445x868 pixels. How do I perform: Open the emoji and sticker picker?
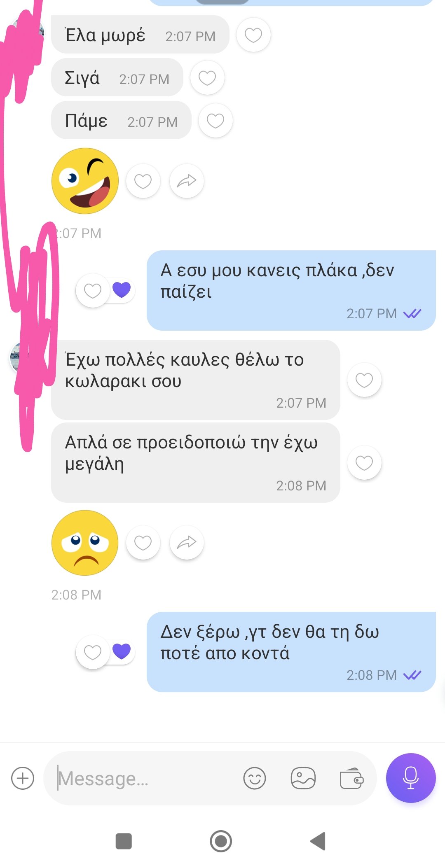pyautogui.click(x=255, y=778)
